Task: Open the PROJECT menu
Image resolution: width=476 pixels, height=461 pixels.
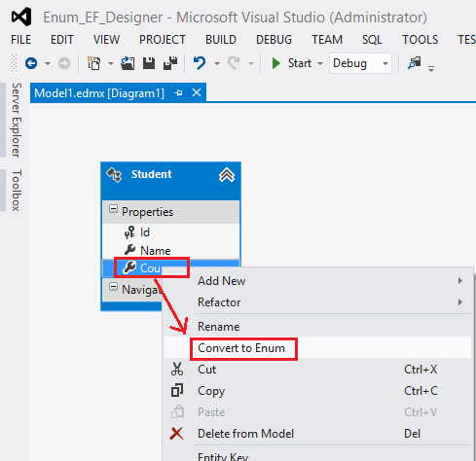Action: click(x=163, y=40)
